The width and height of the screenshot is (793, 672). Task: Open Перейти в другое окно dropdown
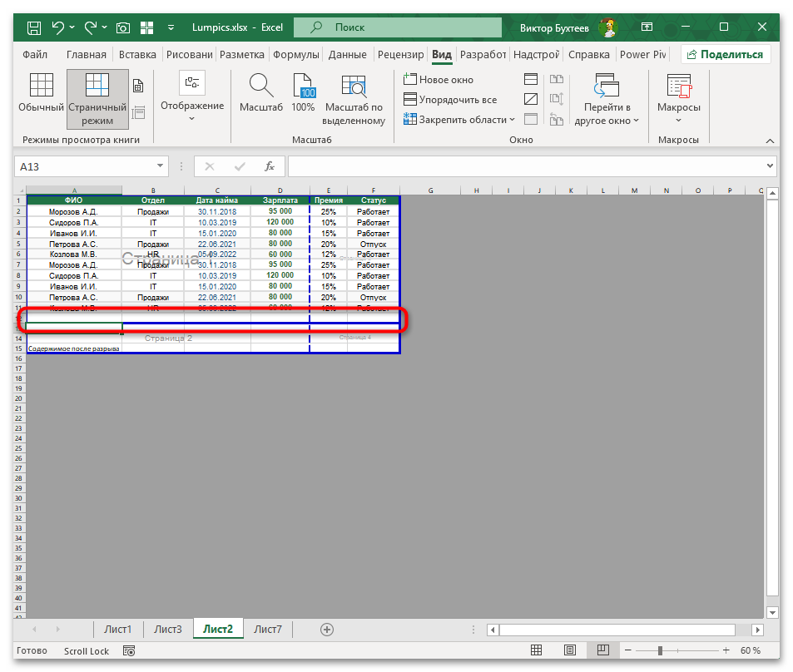pyautogui.click(x=607, y=98)
